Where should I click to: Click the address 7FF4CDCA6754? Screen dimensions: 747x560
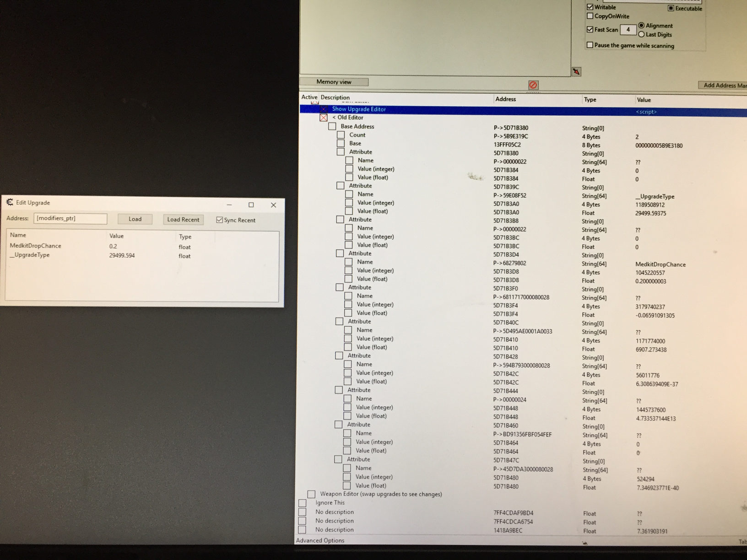(513, 522)
